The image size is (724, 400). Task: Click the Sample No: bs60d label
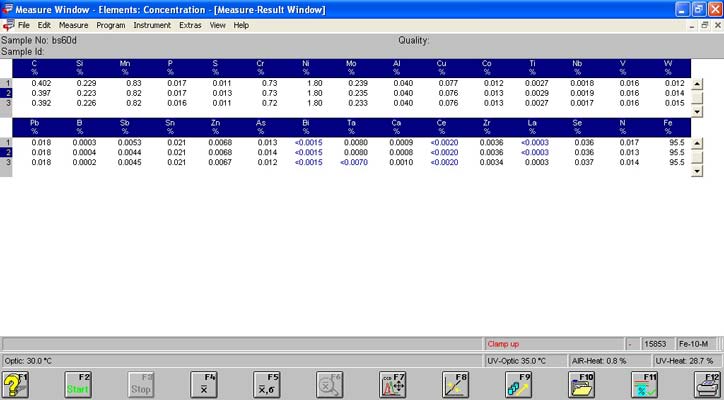[39, 40]
